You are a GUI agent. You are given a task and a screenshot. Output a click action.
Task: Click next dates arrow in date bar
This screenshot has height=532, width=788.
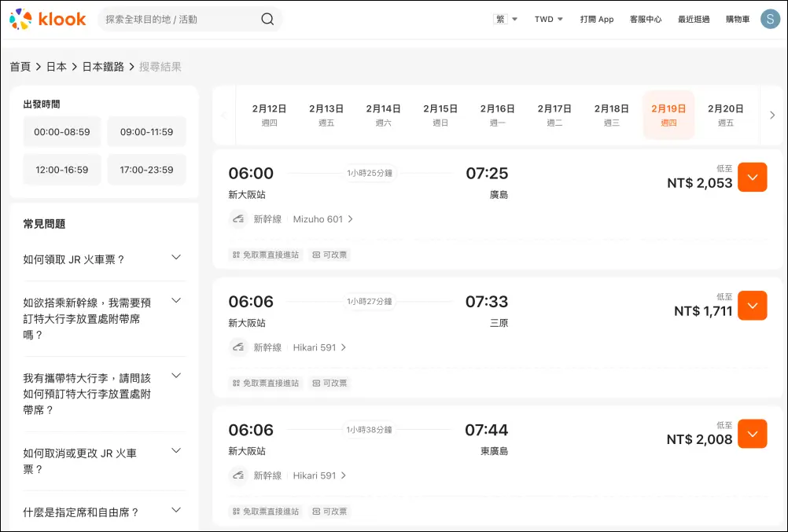click(772, 116)
